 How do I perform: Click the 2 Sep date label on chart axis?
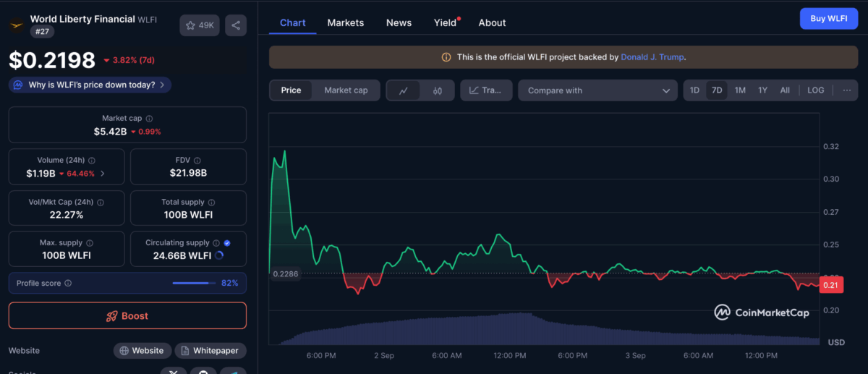[383, 356]
